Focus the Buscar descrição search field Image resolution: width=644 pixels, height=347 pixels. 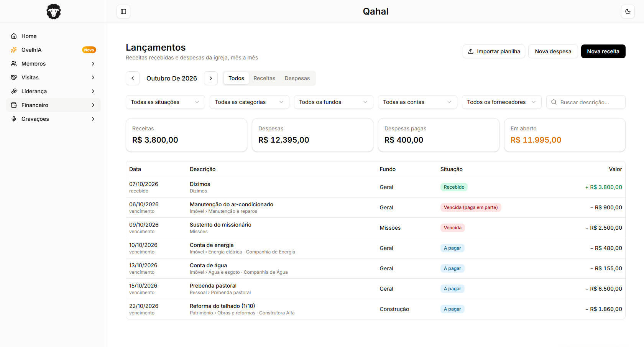click(586, 102)
